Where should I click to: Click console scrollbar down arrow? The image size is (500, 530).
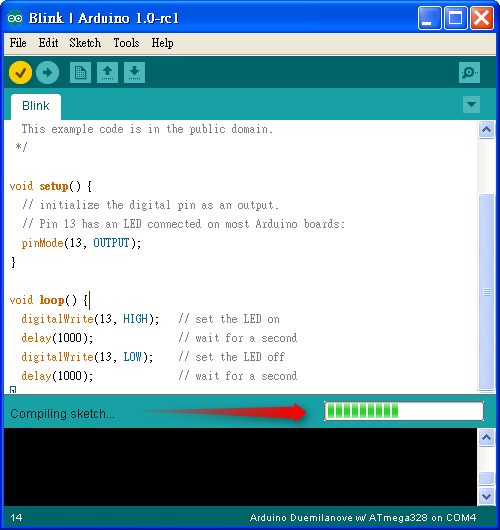point(486,497)
